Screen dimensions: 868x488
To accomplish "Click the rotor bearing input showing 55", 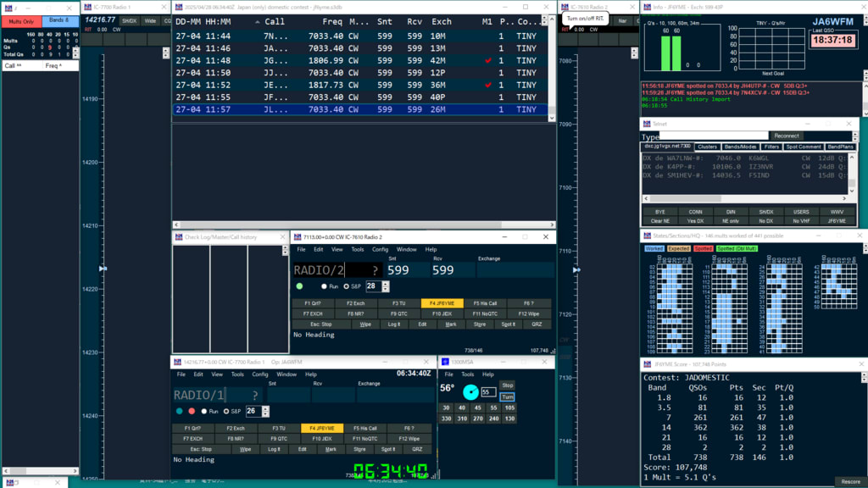I will 487,391.
